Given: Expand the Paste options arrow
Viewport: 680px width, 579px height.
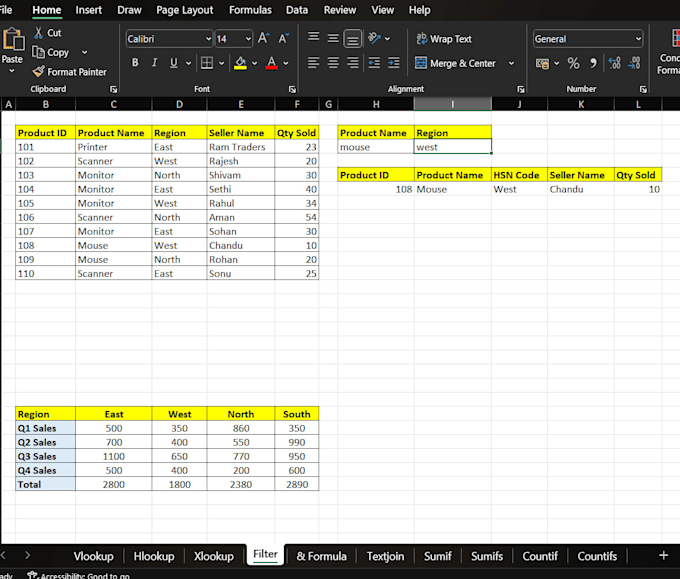Looking at the screenshot, I should pos(12,71).
